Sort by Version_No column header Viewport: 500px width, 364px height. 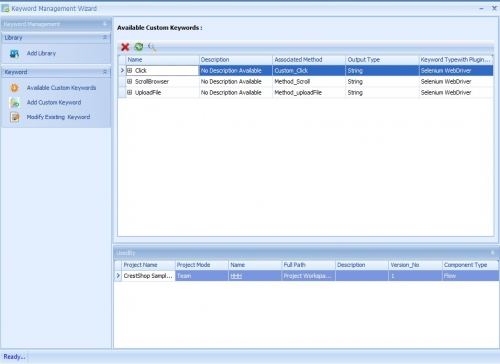click(x=415, y=265)
